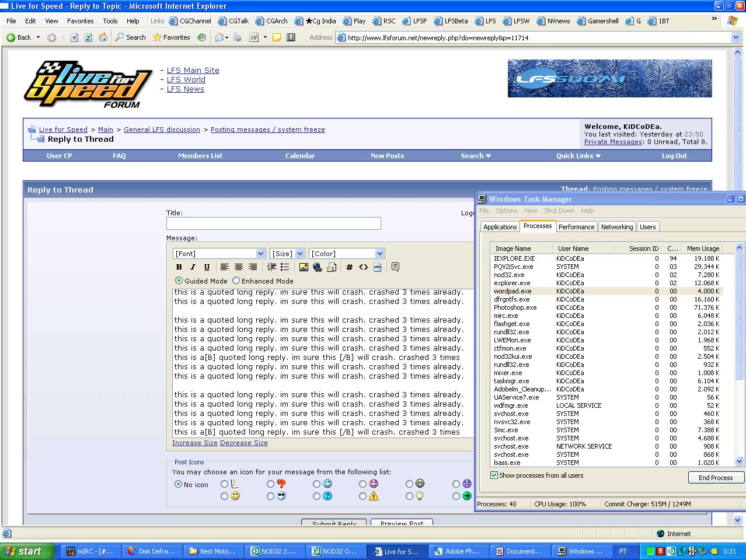This screenshot has height=560, width=746.
Task: Switch to Task Manager Applications tab
Action: coord(500,227)
